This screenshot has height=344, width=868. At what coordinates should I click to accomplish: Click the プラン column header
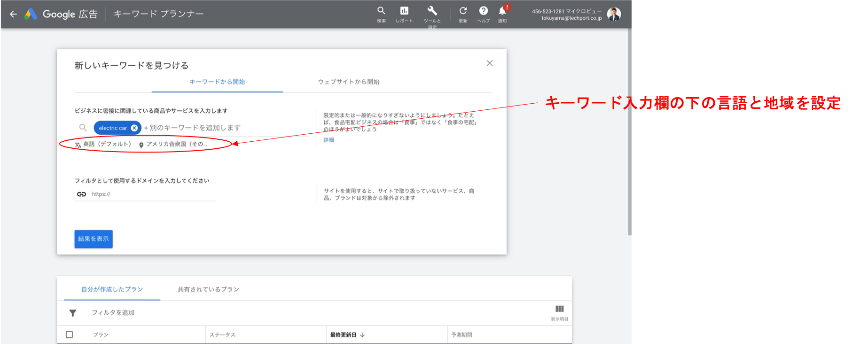click(x=101, y=335)
